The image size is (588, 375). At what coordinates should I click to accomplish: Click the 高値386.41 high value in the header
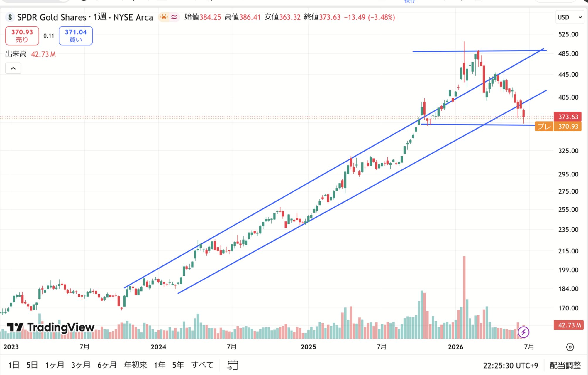(x=242, y=17)
